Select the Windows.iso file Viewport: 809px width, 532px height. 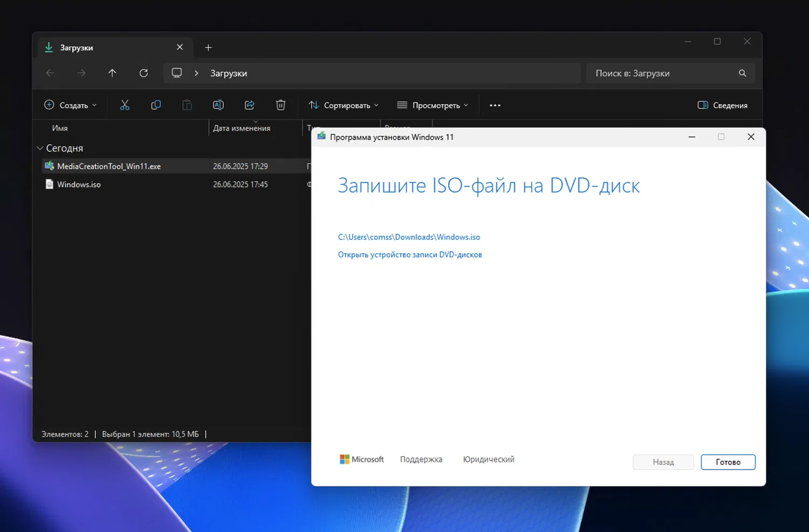tap(79, 184)
